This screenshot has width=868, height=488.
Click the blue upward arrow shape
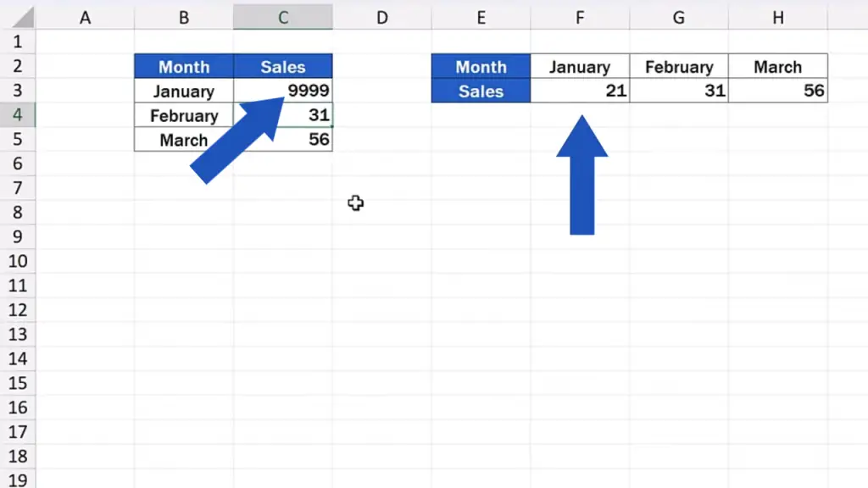tap(581, 175)
